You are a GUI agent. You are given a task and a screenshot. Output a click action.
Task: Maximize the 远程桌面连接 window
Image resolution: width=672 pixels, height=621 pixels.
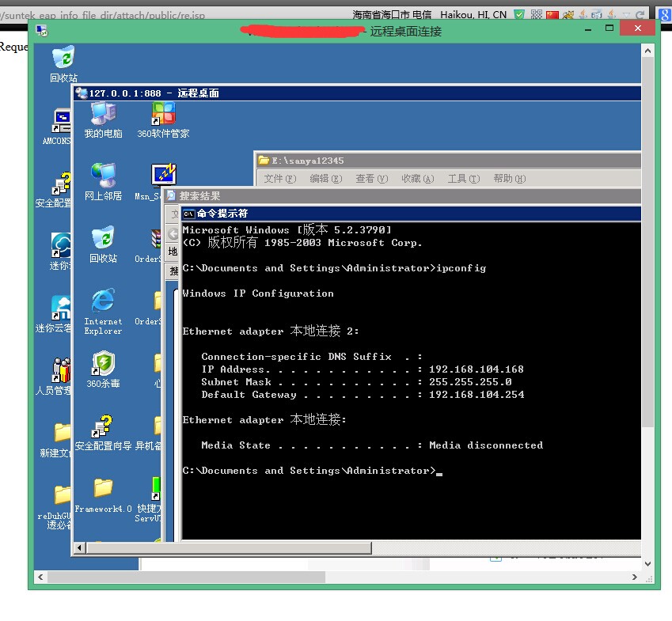click(609, 28)
